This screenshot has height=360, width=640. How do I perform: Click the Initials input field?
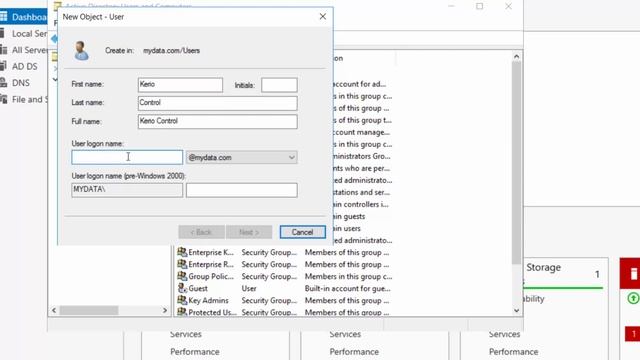(279, 85)
